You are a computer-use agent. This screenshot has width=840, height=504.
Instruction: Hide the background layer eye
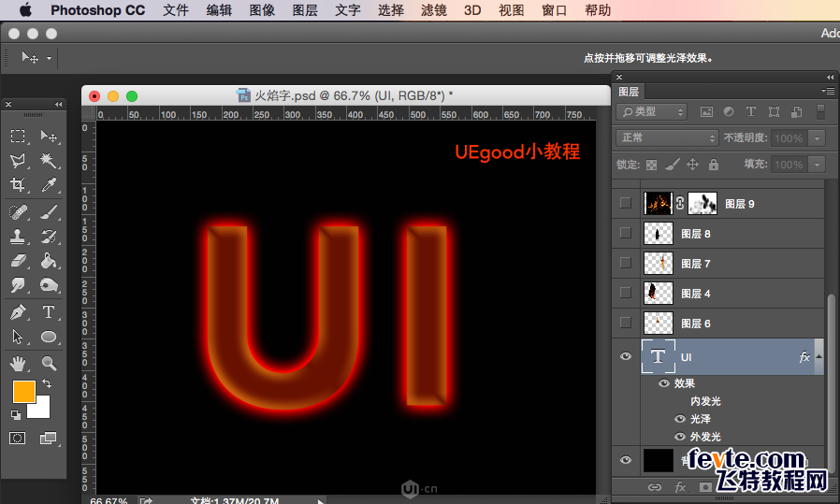click(x=625, y=460)
